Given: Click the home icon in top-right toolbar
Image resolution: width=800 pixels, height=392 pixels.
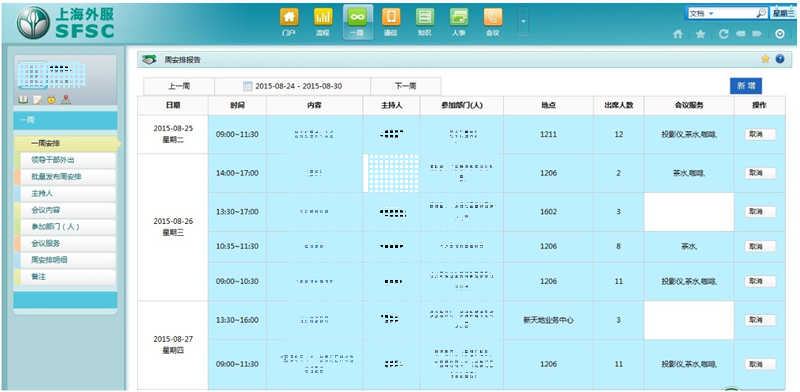Looking at the screenshot, I should click(678, 34).
